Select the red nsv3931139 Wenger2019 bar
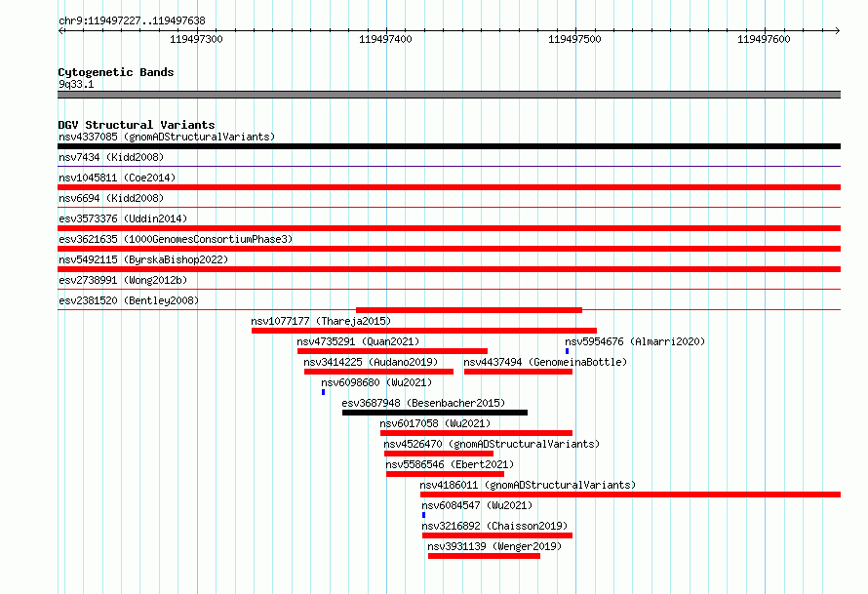868x594 pixels. pos(484,556)
